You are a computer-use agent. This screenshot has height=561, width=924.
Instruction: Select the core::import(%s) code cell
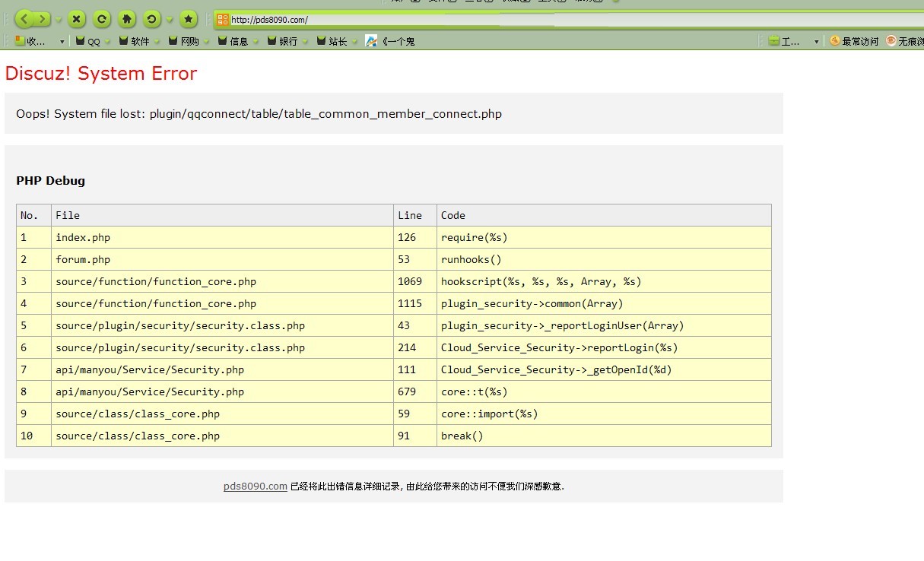pos(604,414)
